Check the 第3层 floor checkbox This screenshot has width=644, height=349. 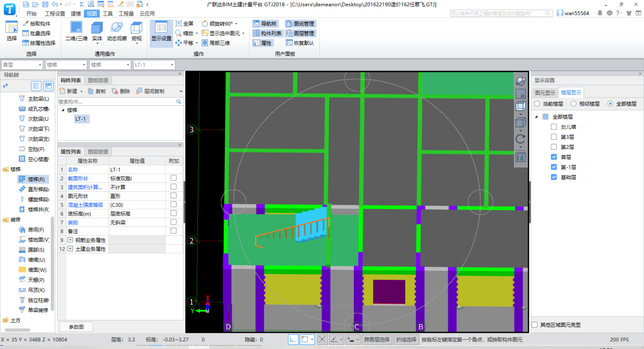tap(554, 137)
